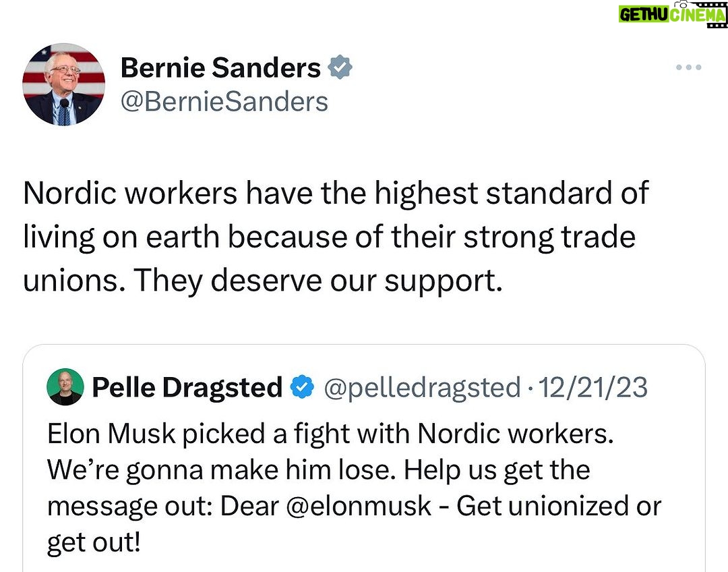Image resolution: width=728 pixels, height=572 pixels.
Task: Click the 12/21/23 tweet date
Action: coord(593,388)
